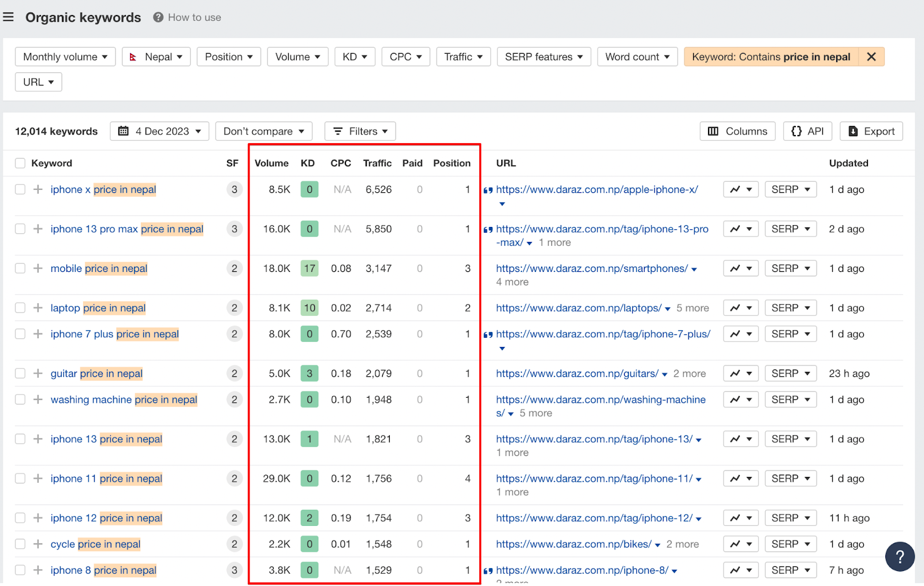The height and width of the screenshot is (586, 924).
Task: Click the KD badge 10 for laptop price
Action: [x=310, y=308]
